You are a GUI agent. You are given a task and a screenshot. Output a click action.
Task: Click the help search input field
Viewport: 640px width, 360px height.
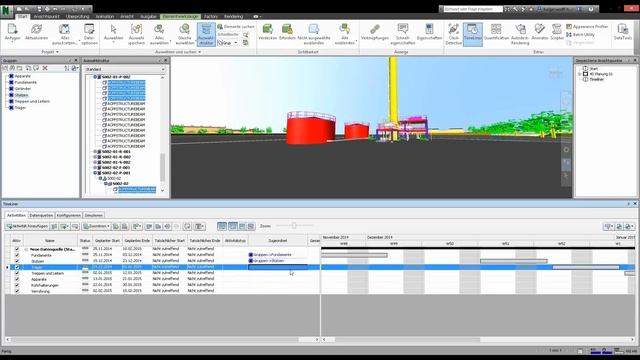[x=473, y=9]
